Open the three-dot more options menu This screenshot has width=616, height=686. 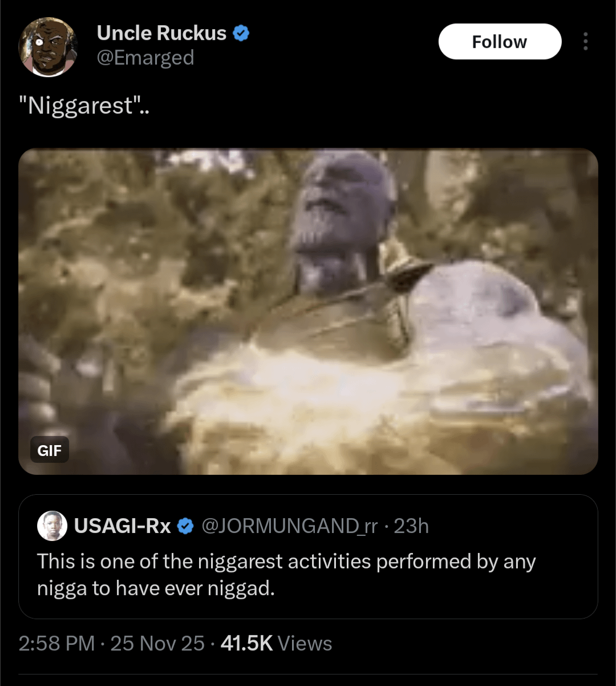click(585, 42)
